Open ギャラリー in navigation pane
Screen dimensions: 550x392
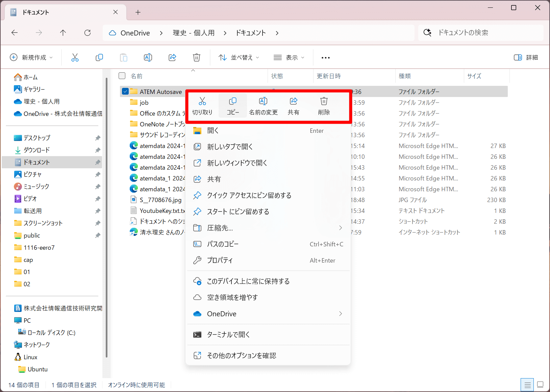point(29,89)
